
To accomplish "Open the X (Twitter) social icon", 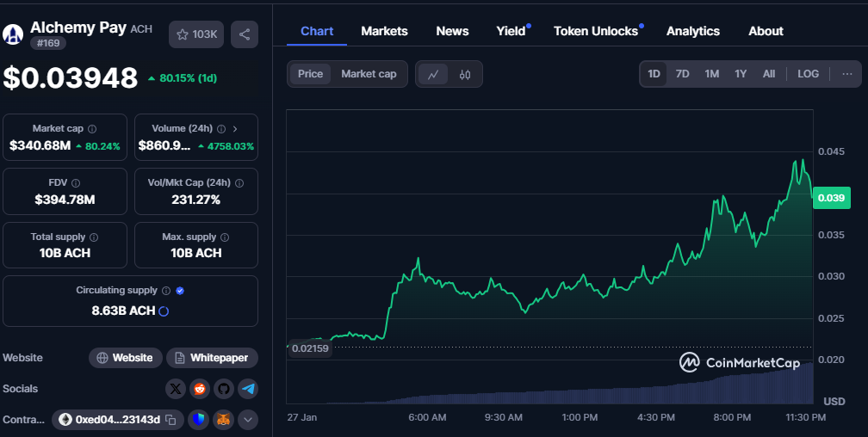I will click(176, 389).
